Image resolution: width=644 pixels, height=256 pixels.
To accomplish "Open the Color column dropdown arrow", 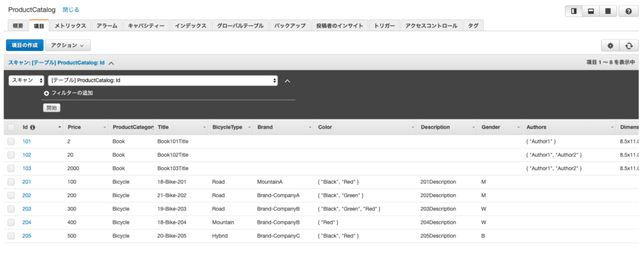I will 413,127.
